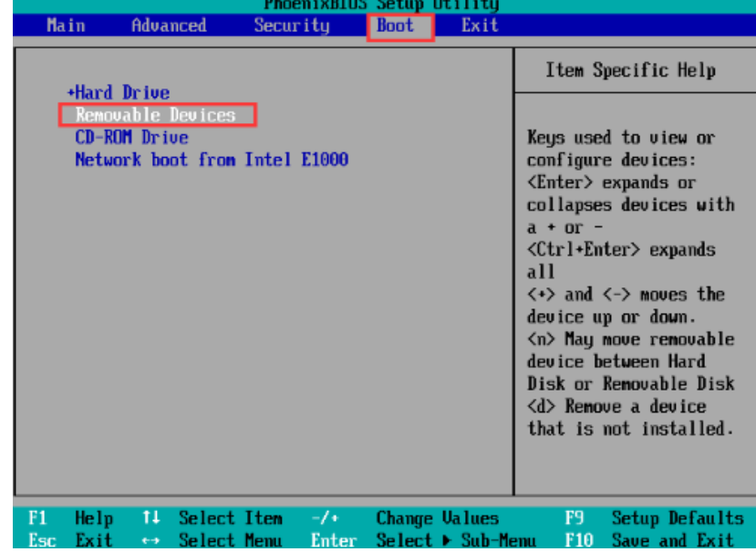Open the Main menu tab
The height and width of the screenshot is (552, 756).
tap(66, 26)
